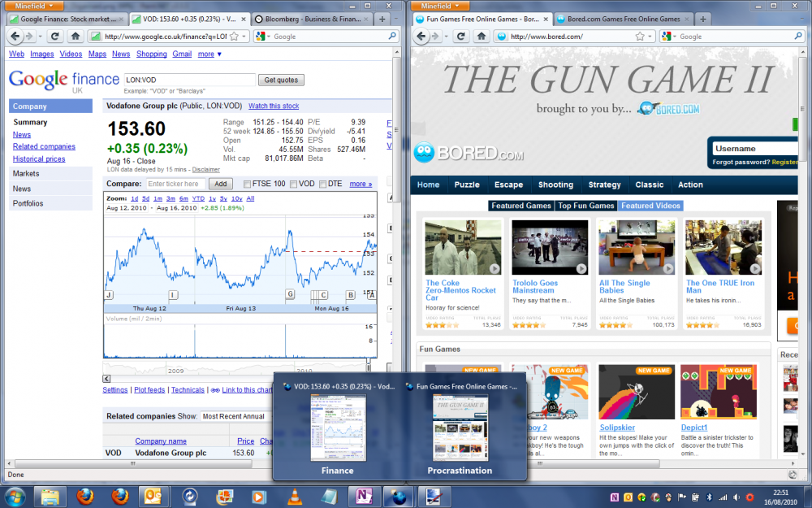Viewport: 812px width, 508px height.
Task: Select Procrastination window preview thumbnail
Action: click(460, 428)
